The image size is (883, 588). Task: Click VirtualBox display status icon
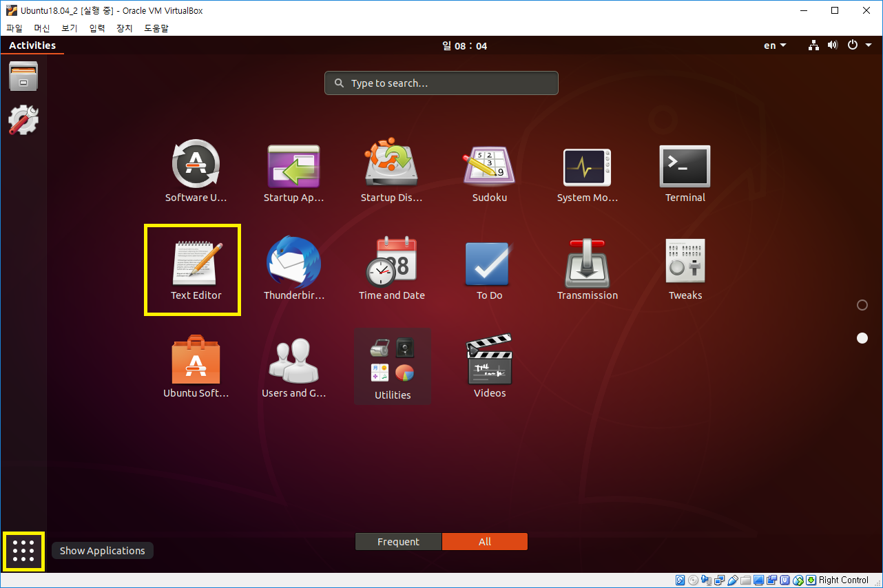pyautogui.click(x=759, y=580)
